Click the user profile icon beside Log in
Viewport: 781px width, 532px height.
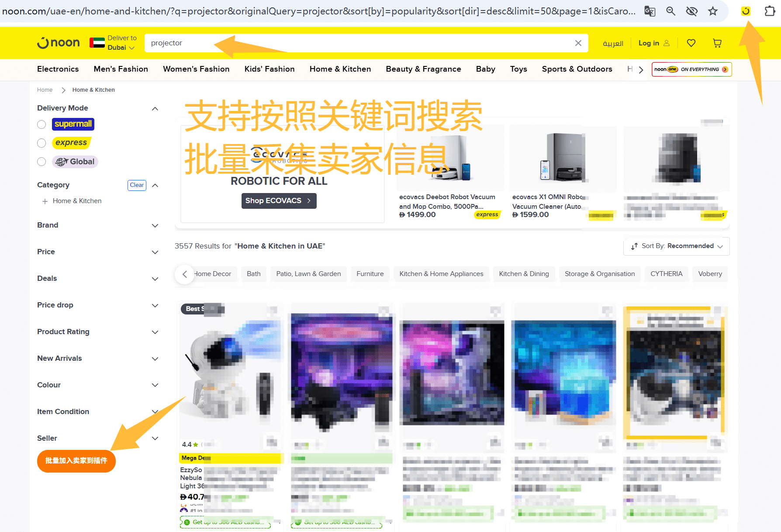tap(667, 43)
